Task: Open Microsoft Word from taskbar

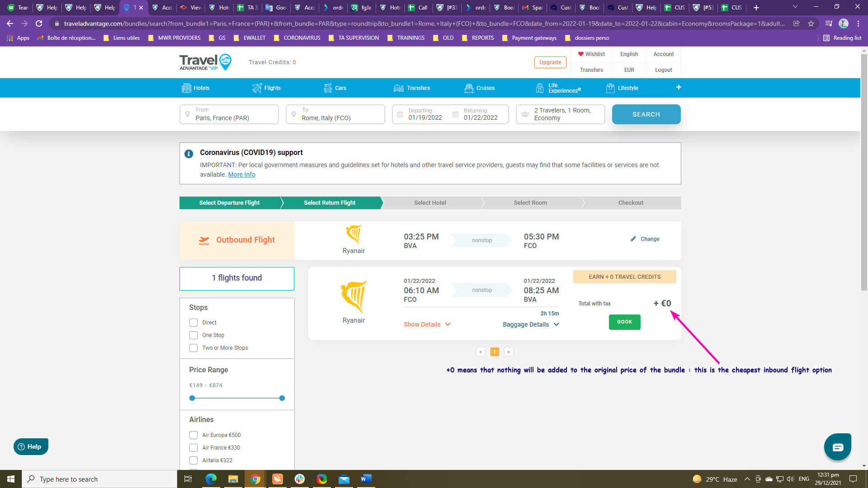Action: [x=366, y=479]
